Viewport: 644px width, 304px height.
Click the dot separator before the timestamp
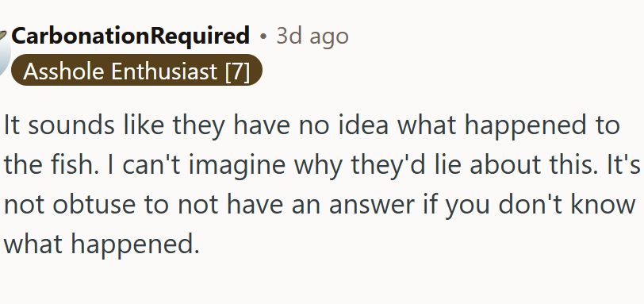(263, 37)
